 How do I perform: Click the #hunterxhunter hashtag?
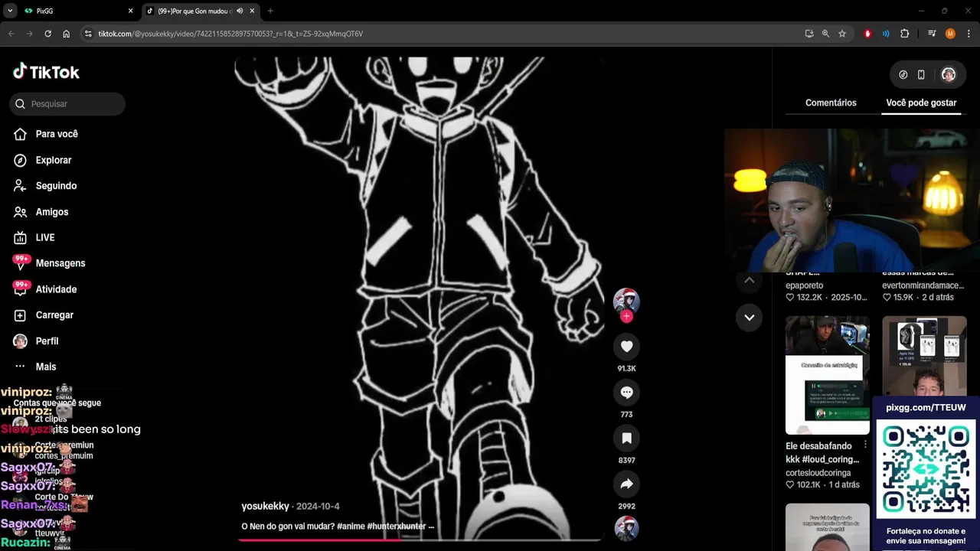pyautogui.click(x=397, y=527)
